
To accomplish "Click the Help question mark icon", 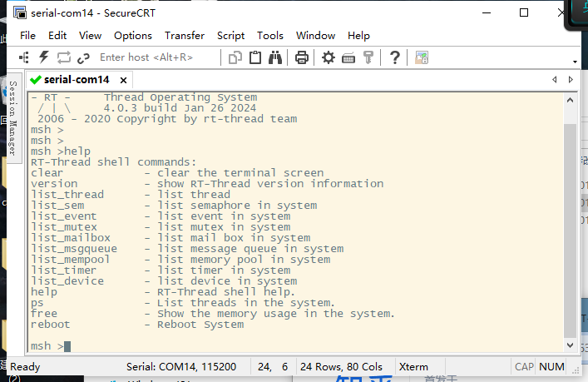I will 394,57.
